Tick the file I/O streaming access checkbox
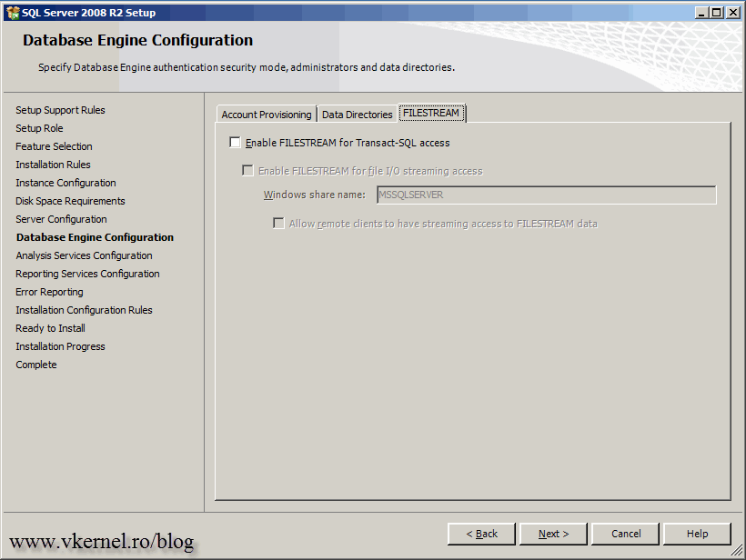The image size is (746, 560). pyautogui.click(x=247, y=170)
